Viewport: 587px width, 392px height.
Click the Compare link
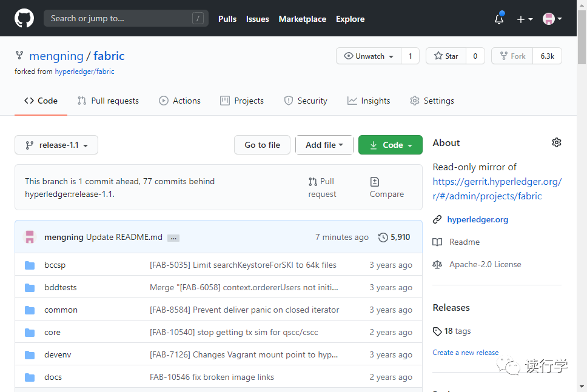click(387, 187)
